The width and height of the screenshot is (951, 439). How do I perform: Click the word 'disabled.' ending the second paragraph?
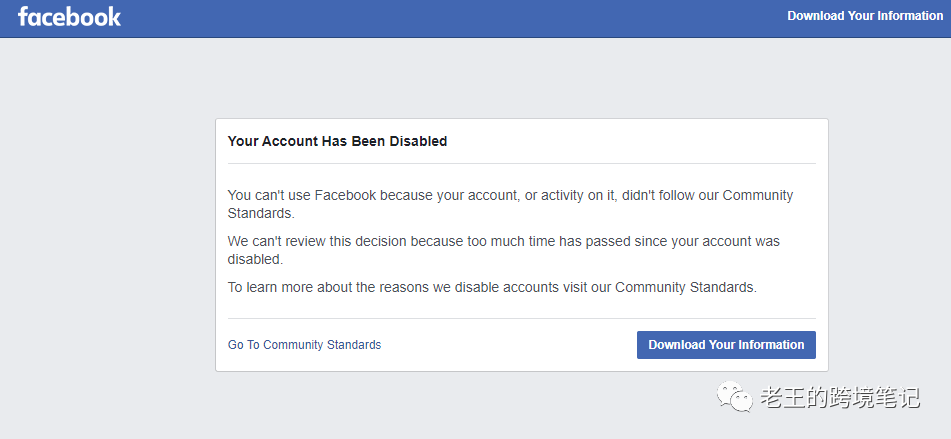(255, 260)
